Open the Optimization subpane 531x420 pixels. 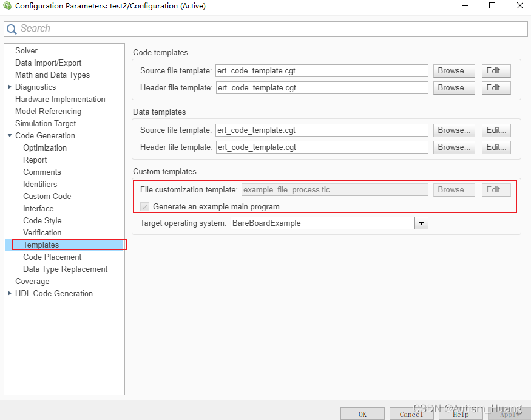point(45,147)
